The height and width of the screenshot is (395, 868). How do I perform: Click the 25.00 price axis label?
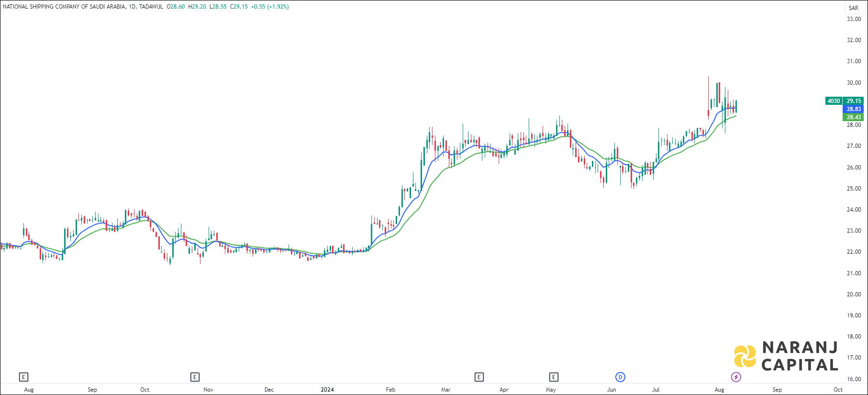tap(854, 189)
